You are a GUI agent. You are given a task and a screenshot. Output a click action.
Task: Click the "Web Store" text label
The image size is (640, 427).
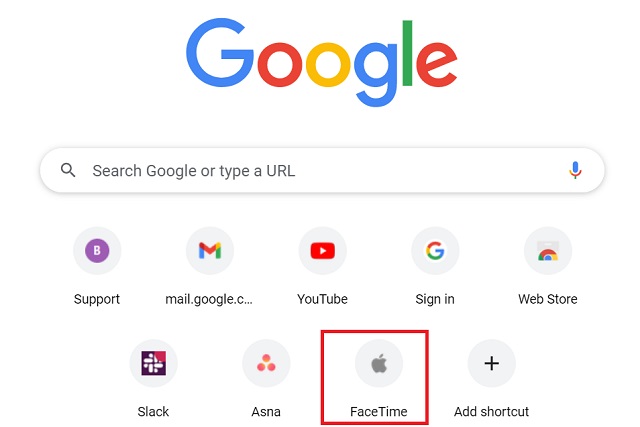(x=548, y=299)
